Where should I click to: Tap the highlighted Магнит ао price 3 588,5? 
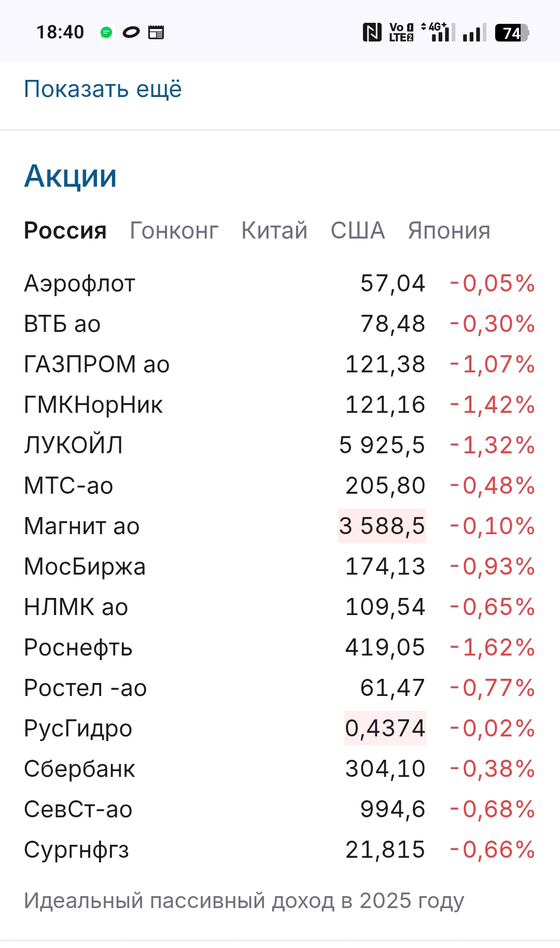[382, 526]
